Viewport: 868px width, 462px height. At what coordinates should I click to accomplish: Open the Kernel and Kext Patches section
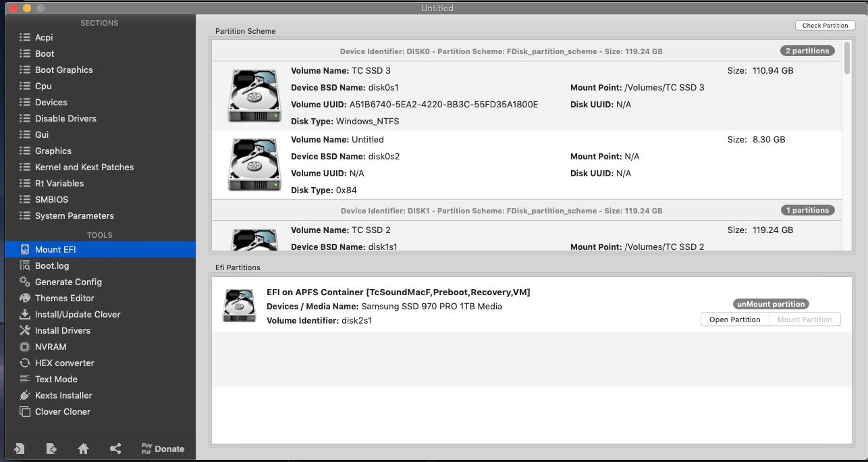tap(84, 167)
